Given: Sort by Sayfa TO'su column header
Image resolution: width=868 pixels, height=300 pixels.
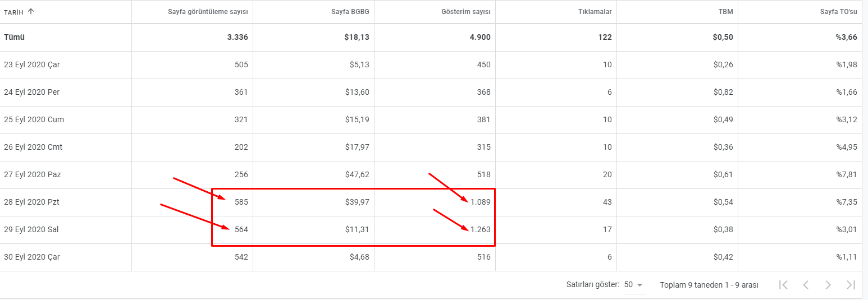Looking at the screenshot, I should (x=839, y=11).
